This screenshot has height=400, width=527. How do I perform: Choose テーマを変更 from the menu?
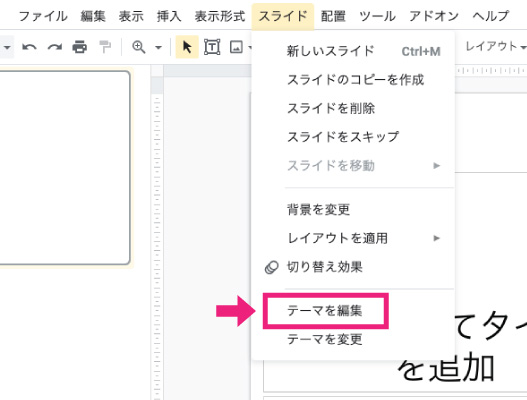pos(324,339)
